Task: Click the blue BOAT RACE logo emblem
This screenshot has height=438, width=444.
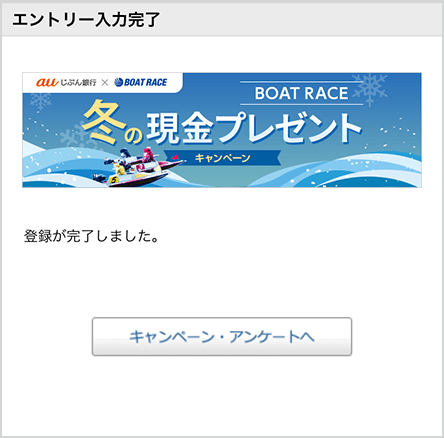Action: pyautogui.click(x=118, y=82)
